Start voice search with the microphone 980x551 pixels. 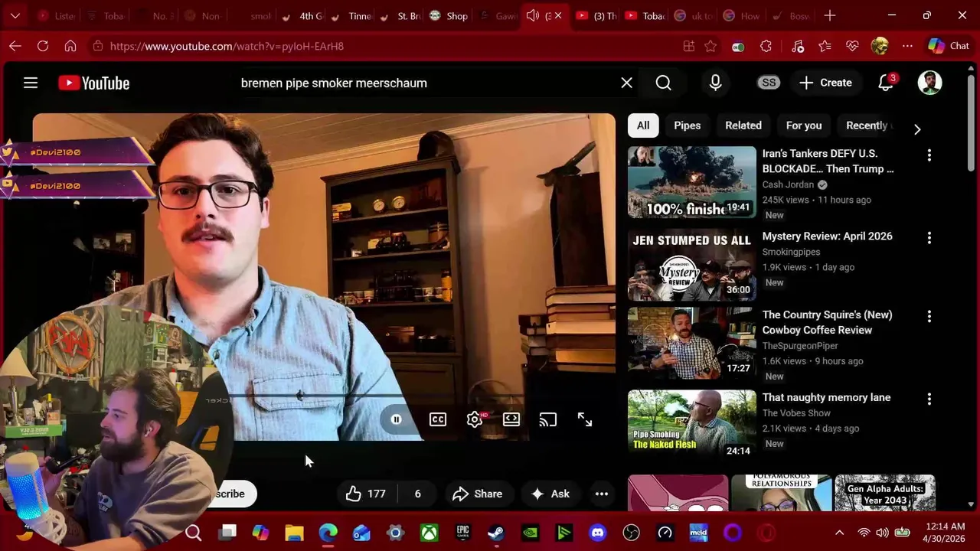[x=715, y=83]
